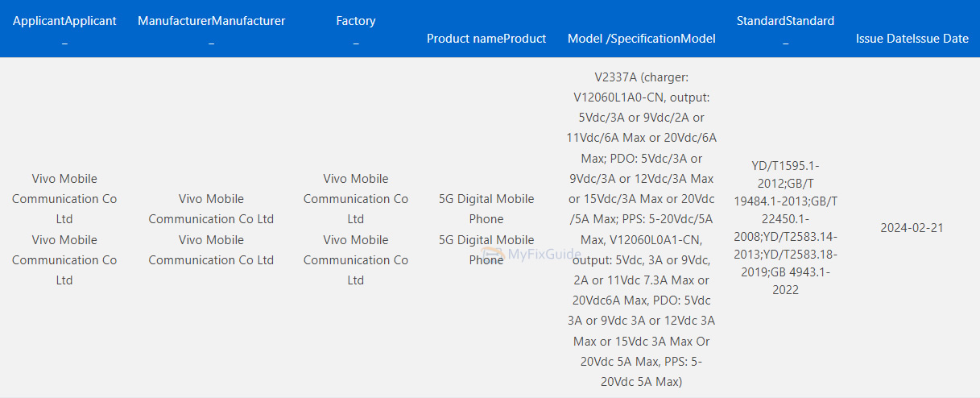Click the Issue Date column header
Viewport: 980px width, 398px height.
click(912, 39)
